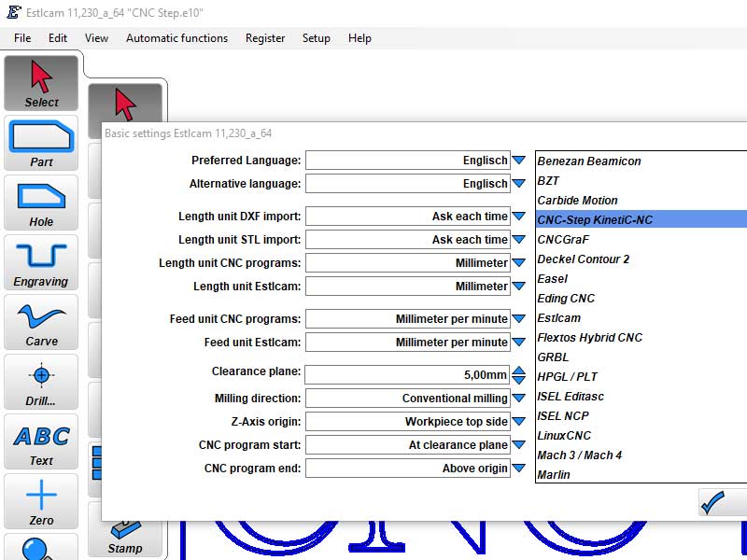Open the CNC program end dropdown
747x560 pixels.
519,469
